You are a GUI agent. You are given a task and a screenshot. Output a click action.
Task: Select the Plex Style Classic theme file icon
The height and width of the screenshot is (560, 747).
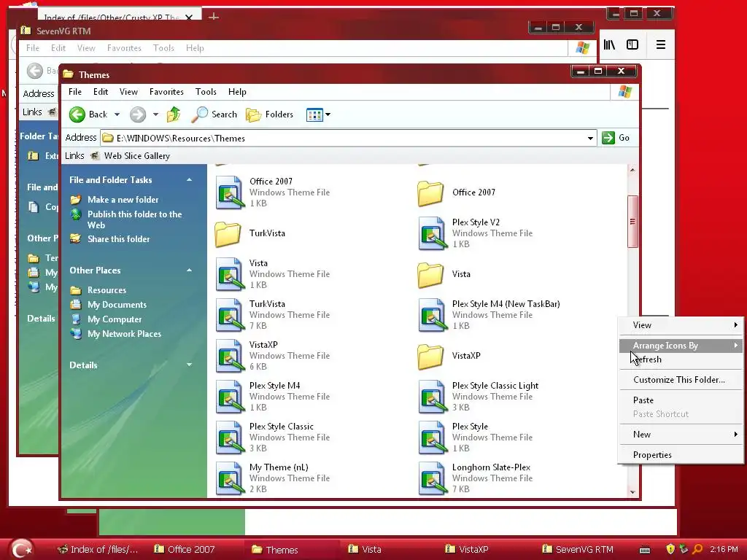click(230, 437)
